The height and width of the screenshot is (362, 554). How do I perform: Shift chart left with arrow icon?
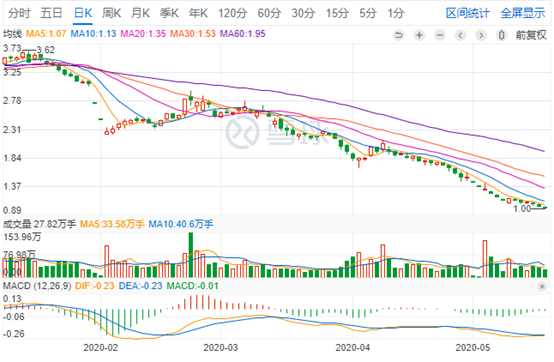460,35
